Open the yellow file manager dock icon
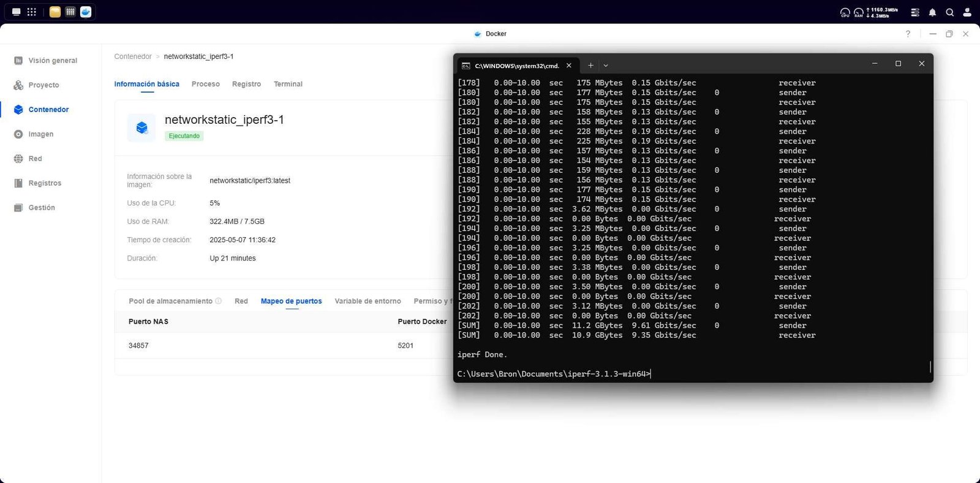Image resolution: width=980 pixels, height=483 pixels. pyautogui.click(x=55, y=12)
